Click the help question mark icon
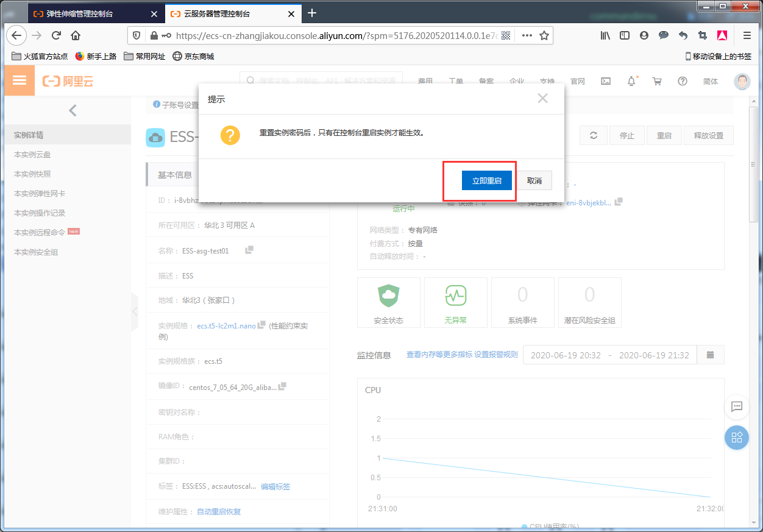The height and width of the screenshot is (532, 763). [683, 81]
